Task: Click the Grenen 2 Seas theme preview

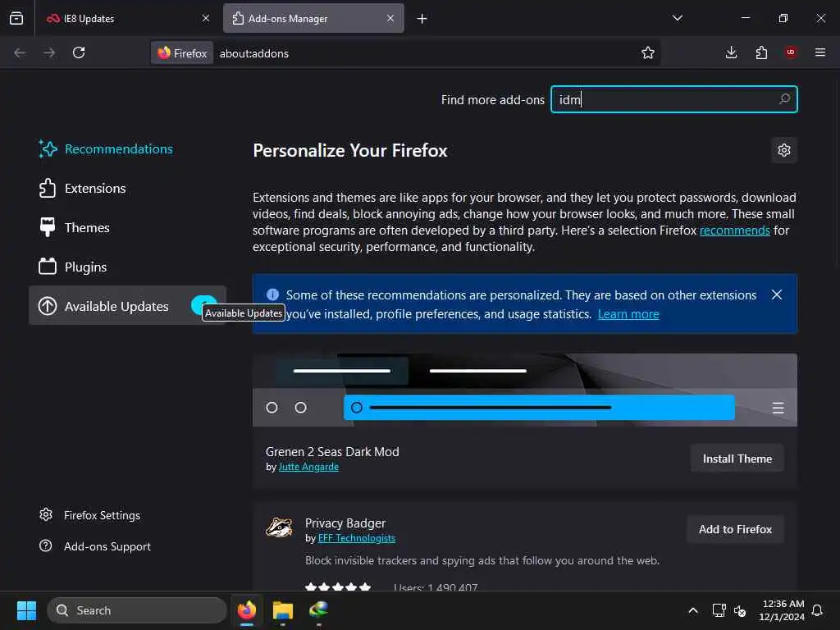Action: point(524,390)
